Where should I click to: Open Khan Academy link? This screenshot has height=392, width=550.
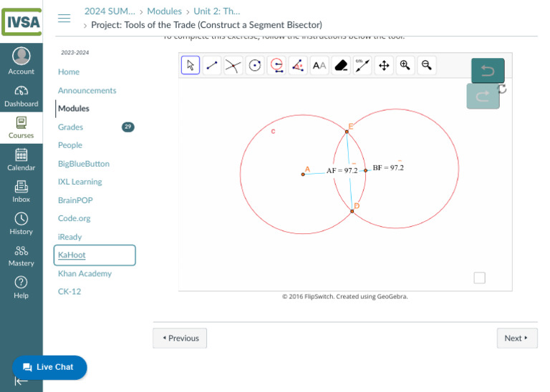85,273
